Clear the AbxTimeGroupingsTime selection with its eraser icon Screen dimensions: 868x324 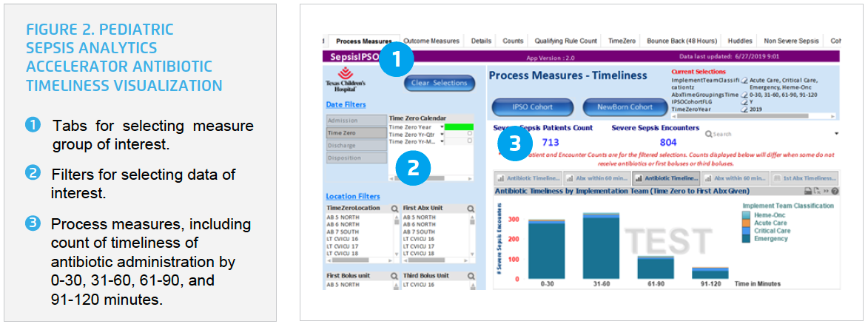(x=744, y=95)
